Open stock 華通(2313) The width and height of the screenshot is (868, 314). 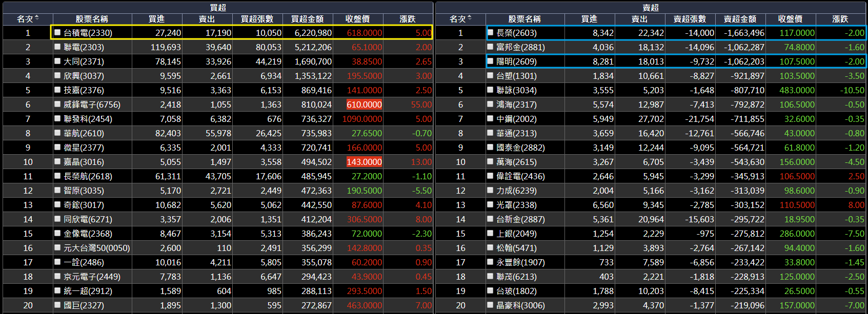tap(516, 133)
